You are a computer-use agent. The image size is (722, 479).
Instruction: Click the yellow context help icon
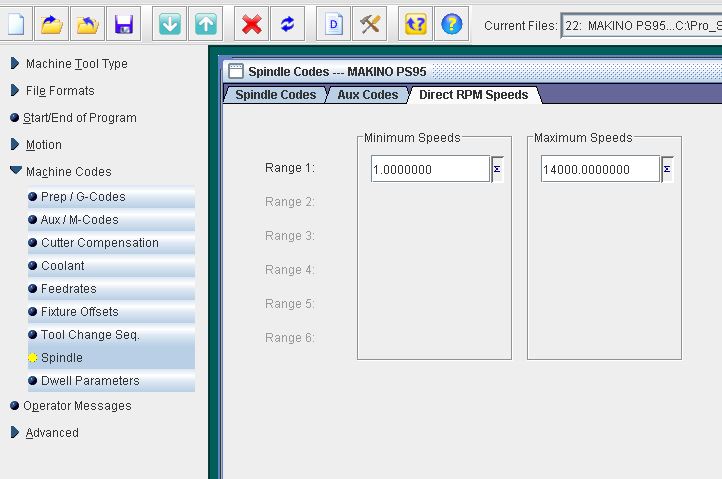(415, 24)
